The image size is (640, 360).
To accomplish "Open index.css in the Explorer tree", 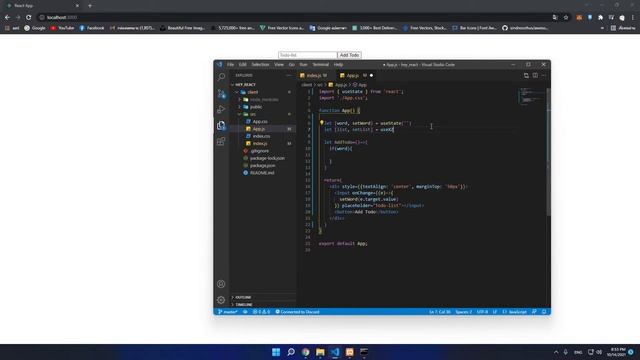I will (x=261, y=136).
